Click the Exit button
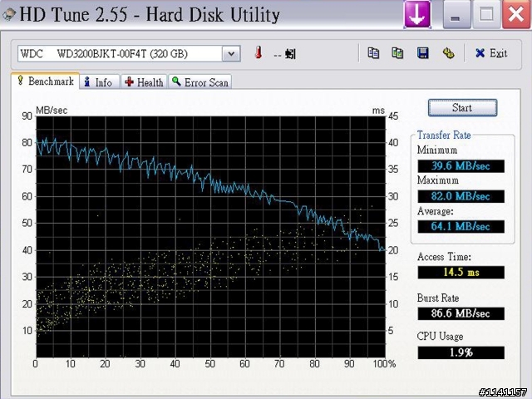Screen dimensions: 532x399 point(491,53)
